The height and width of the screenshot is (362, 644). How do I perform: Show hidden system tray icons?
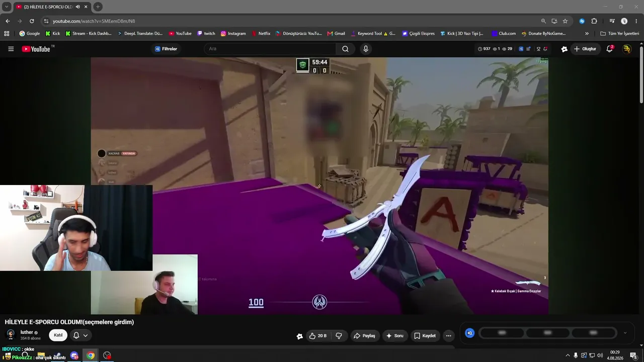click(x=568, y=355)
